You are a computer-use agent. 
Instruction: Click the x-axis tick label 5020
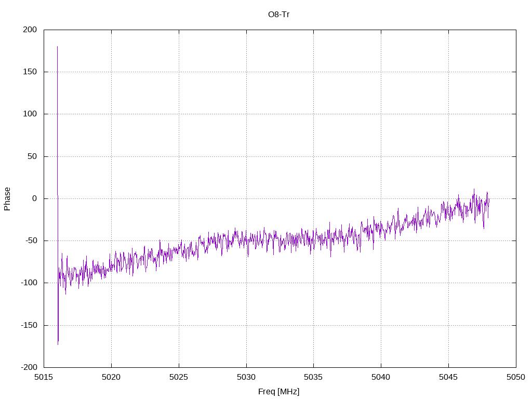pos(111,377)
